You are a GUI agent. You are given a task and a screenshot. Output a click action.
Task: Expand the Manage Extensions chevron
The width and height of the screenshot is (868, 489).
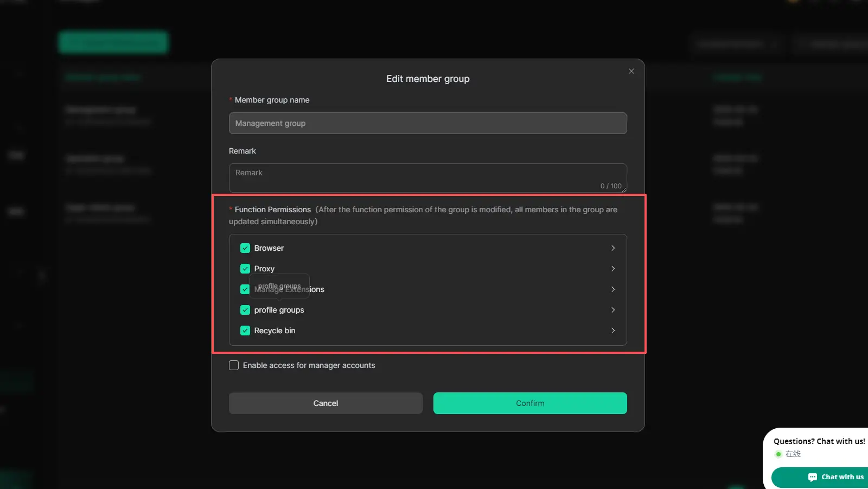[613, 289]
